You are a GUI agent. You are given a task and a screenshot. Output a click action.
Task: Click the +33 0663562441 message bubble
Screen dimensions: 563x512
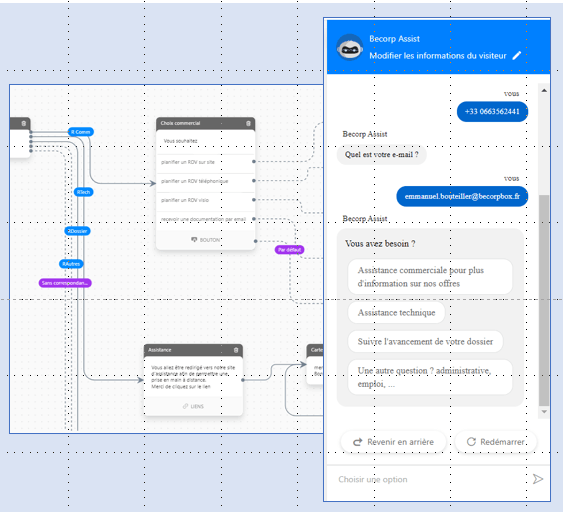tap(492, 111)
